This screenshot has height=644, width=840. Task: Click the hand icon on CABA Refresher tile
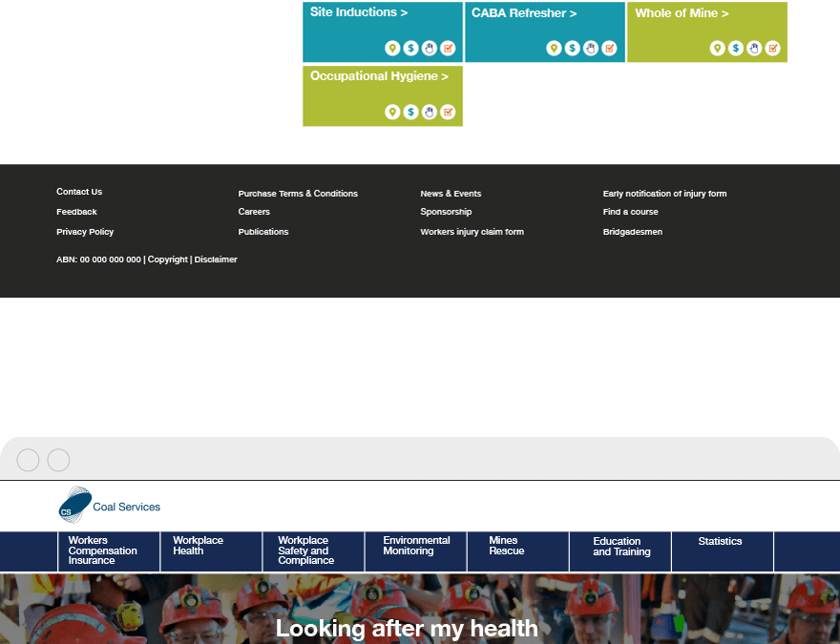pyautogui.click(x=591, y=48)
